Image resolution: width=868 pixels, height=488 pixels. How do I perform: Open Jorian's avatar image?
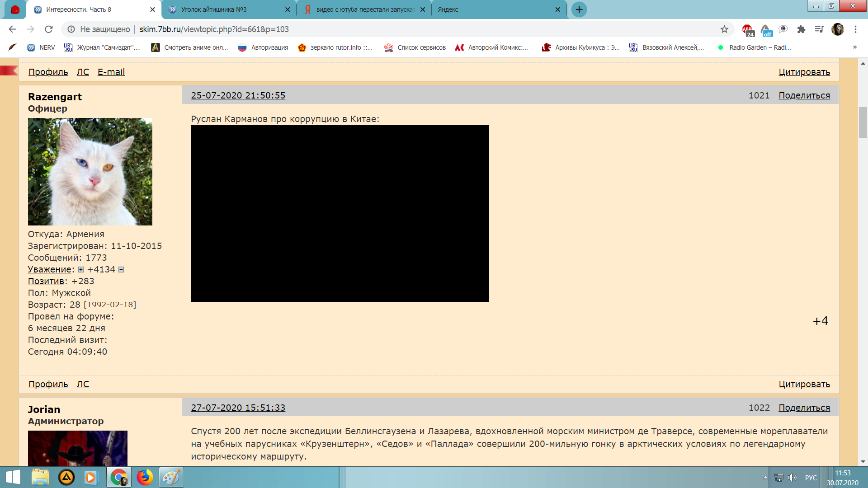tap(78, 448)
